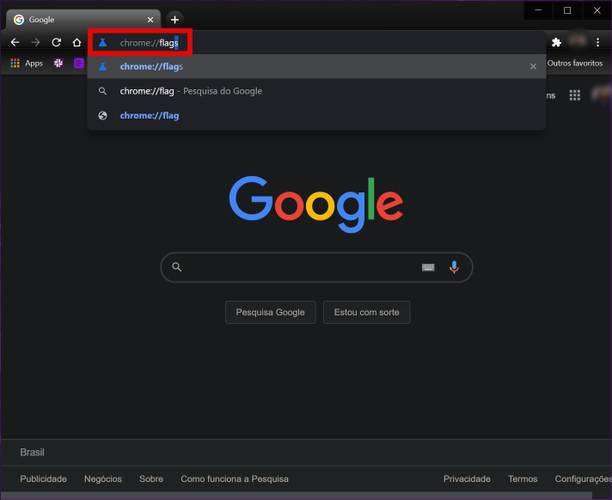Click the forward navigation arrow

click(x=36, y=42)
